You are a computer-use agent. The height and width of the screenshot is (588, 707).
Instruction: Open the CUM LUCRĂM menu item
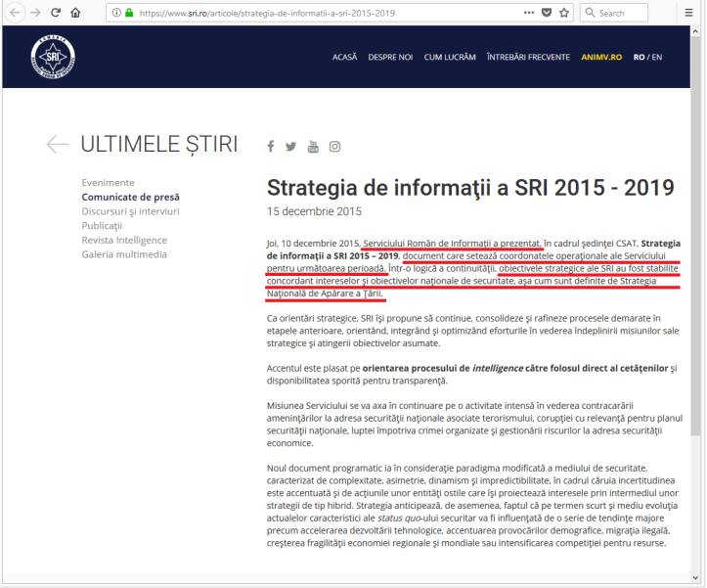(450, 58)
